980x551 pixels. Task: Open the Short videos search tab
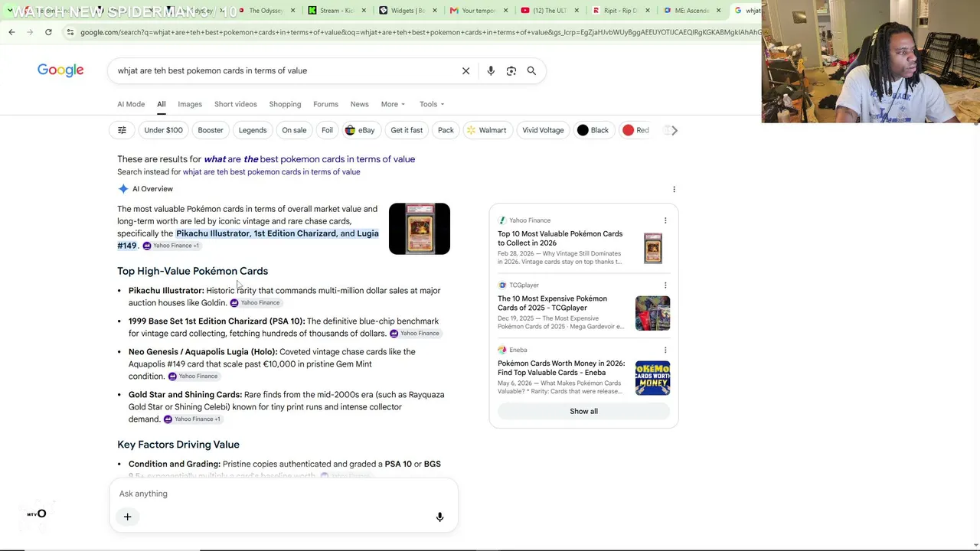tap(236, 104)
